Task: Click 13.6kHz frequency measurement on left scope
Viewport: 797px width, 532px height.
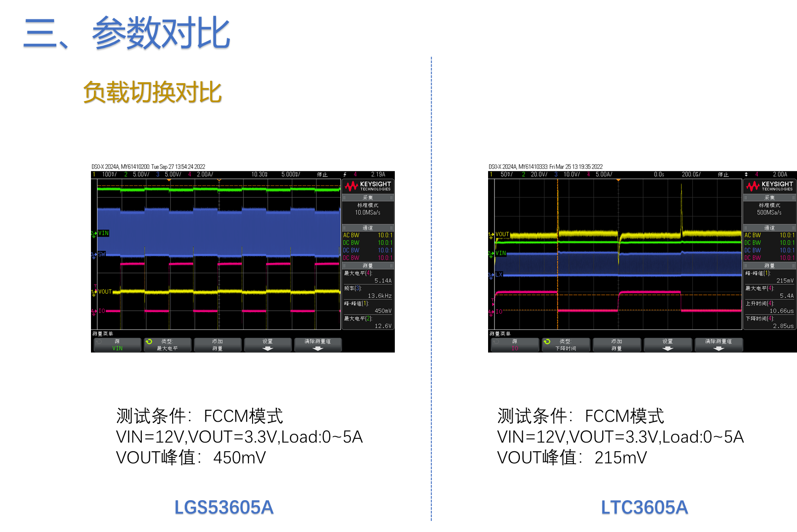Action: (x=380, y=296)
